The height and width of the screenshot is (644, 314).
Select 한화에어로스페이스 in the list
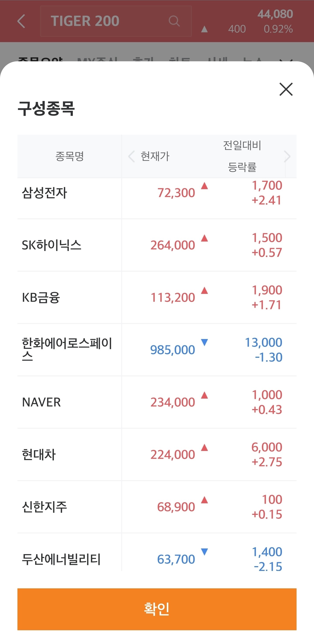pyautogui.click(x=67, y=349)
